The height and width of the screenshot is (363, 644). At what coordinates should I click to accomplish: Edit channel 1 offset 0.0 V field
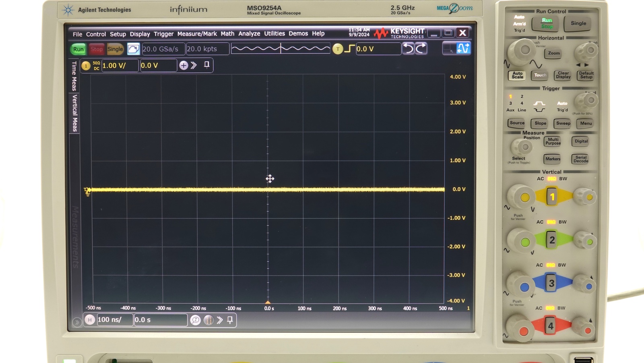coord(158,65)
